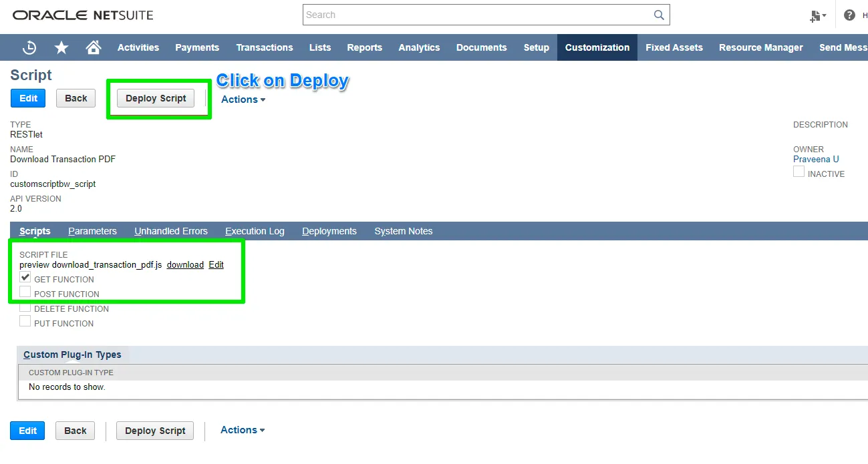Viewport: 868px width, 464px height.
Task: Open the Help question mark icon
Action: [x=849, y=15]
